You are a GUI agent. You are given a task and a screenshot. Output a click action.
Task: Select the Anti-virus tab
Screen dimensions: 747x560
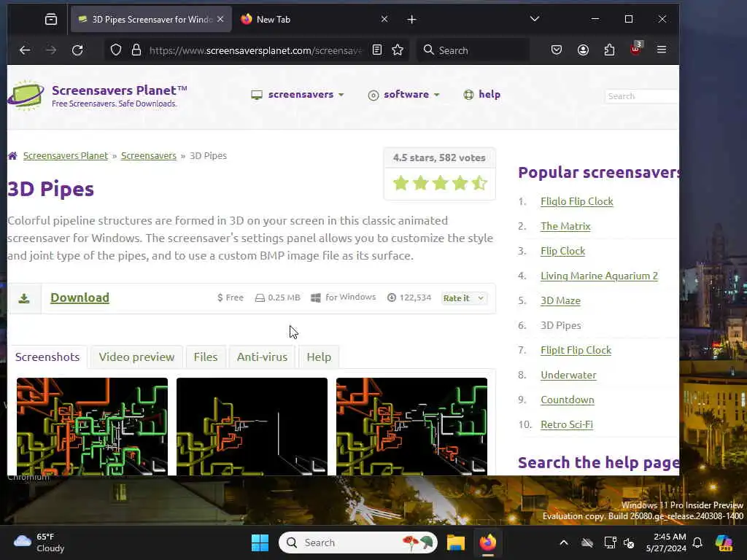coord(263,357)
